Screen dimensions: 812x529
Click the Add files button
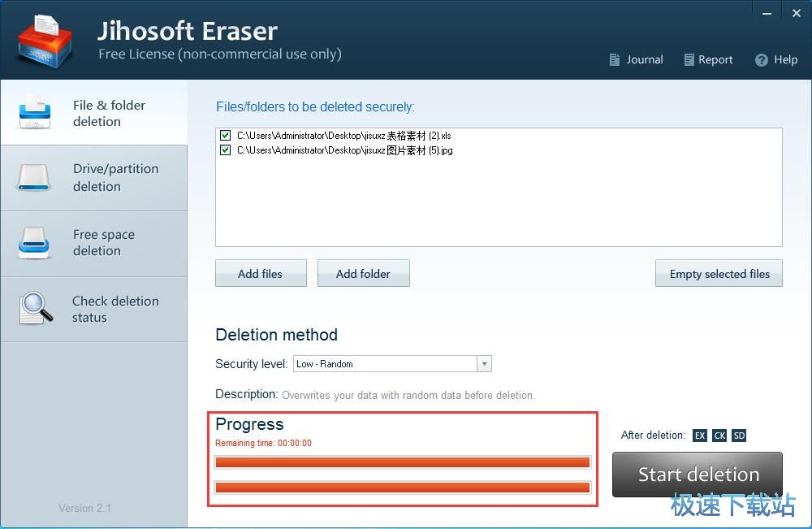tap(261, 274)
